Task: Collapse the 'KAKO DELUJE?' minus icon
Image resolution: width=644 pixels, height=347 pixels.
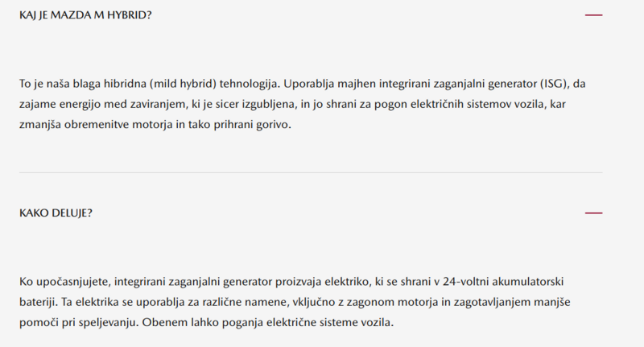Action: coord(593,213)
